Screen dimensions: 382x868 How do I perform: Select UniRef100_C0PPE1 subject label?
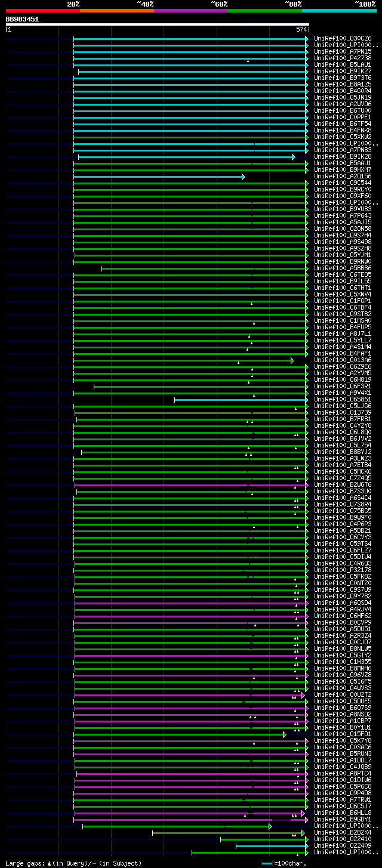tap(343, 117)
